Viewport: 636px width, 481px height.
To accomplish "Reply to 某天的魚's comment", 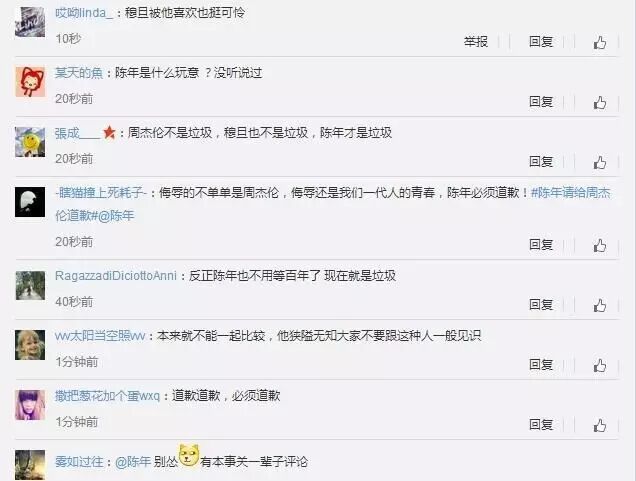I will [x=541, y=102].
